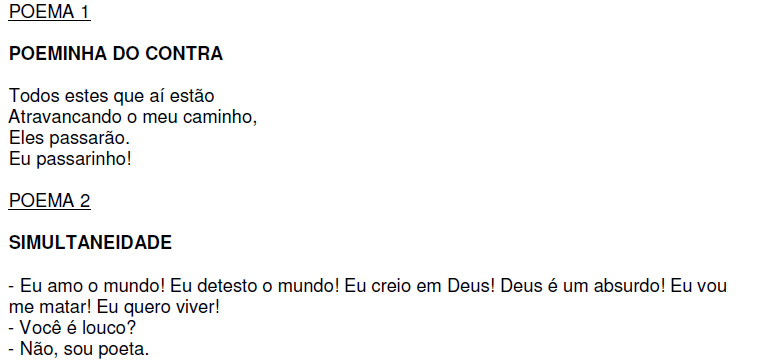The height and width of the screenshot is (363, 762).
Task: Click the phrase 'Eu detesto o mundo!'
Action: point(255,286)
